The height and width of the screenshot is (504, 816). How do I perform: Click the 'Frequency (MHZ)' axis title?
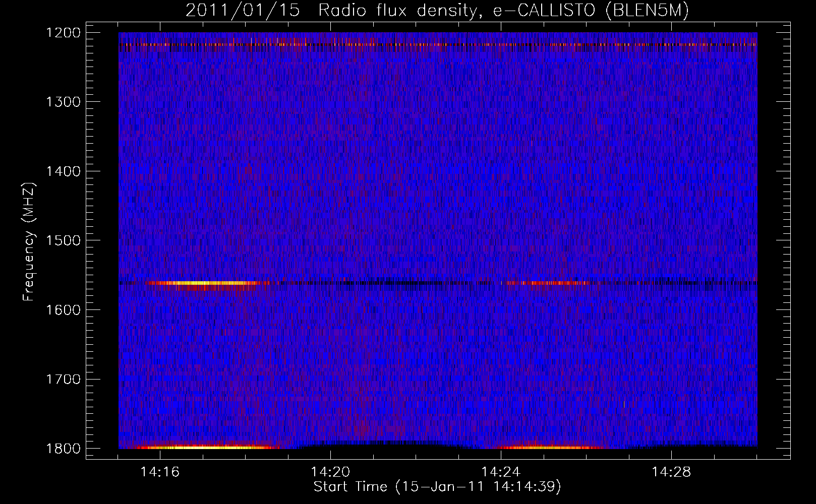pyautogui.click(x=29, y=242)
